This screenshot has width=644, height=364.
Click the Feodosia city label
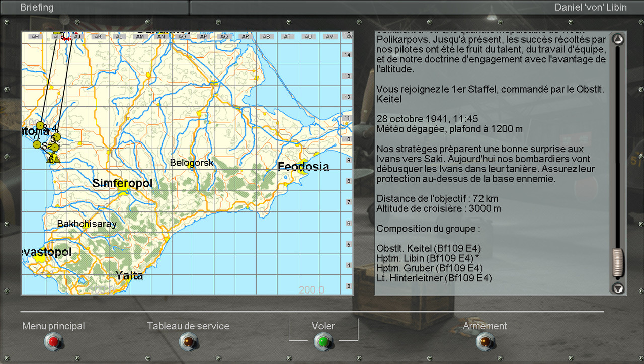303,167
